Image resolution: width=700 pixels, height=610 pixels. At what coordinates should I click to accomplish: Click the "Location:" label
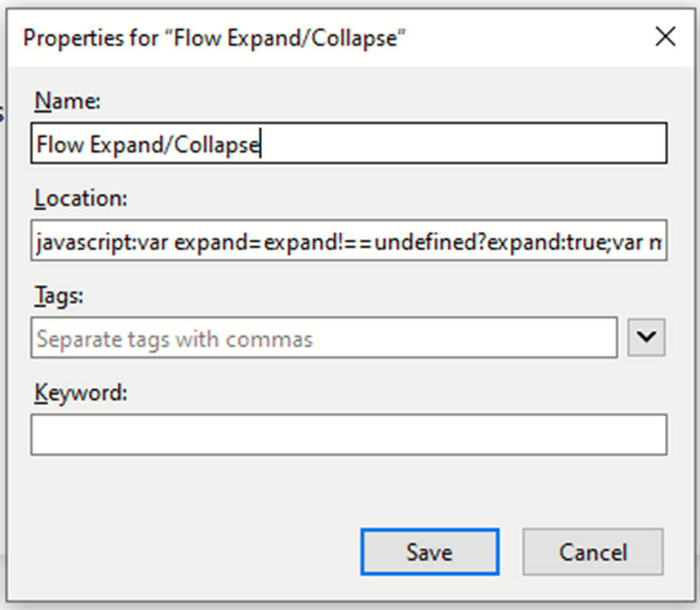[x=80, y=199]
